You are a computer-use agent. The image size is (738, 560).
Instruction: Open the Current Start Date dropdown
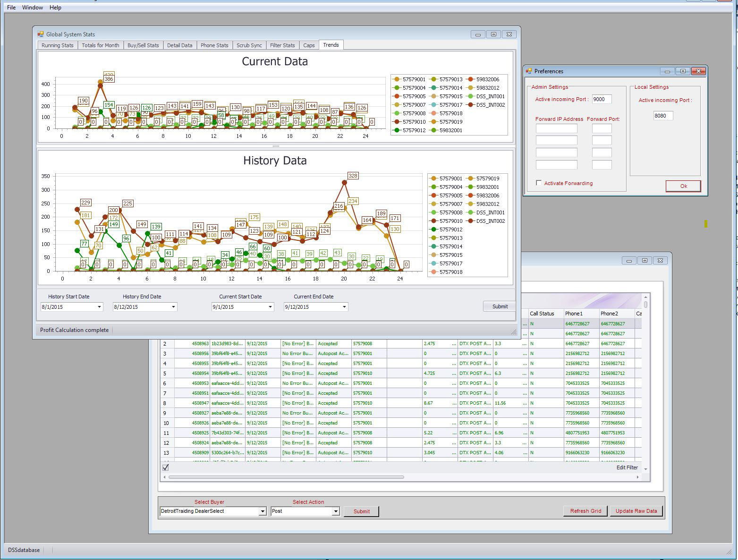click(270, 307)
